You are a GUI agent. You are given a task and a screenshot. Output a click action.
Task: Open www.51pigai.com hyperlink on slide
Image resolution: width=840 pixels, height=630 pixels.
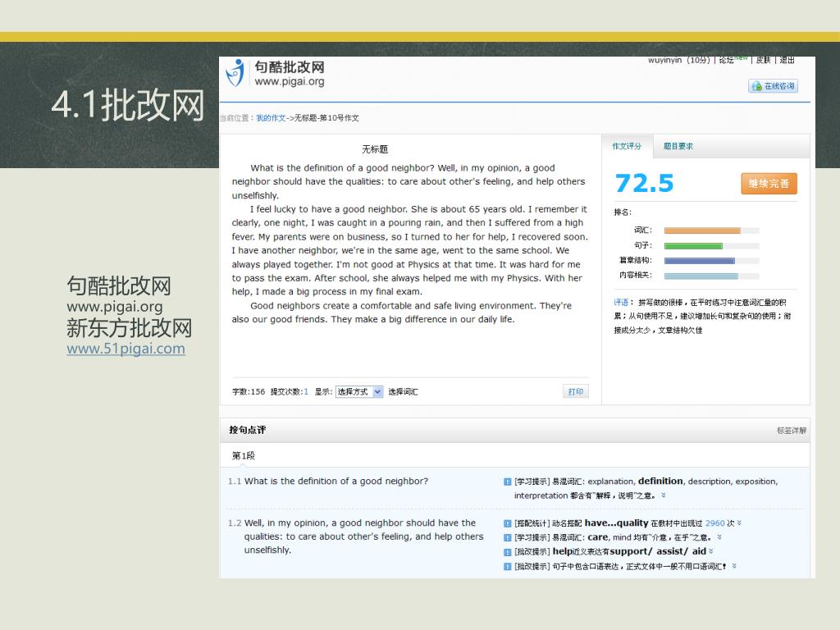(126, 348)
